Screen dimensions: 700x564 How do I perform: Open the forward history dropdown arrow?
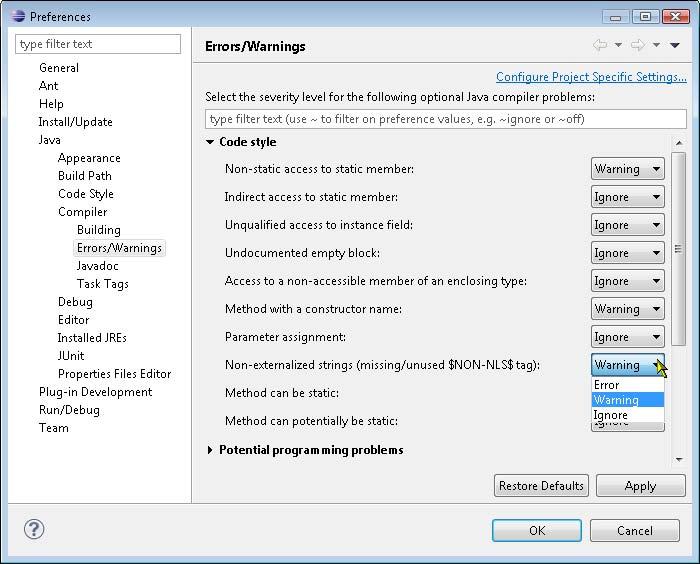[x=656, y=45]
